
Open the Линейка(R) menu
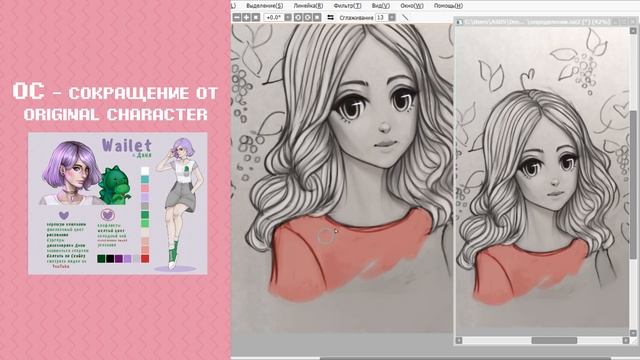(x=308, y=6)
